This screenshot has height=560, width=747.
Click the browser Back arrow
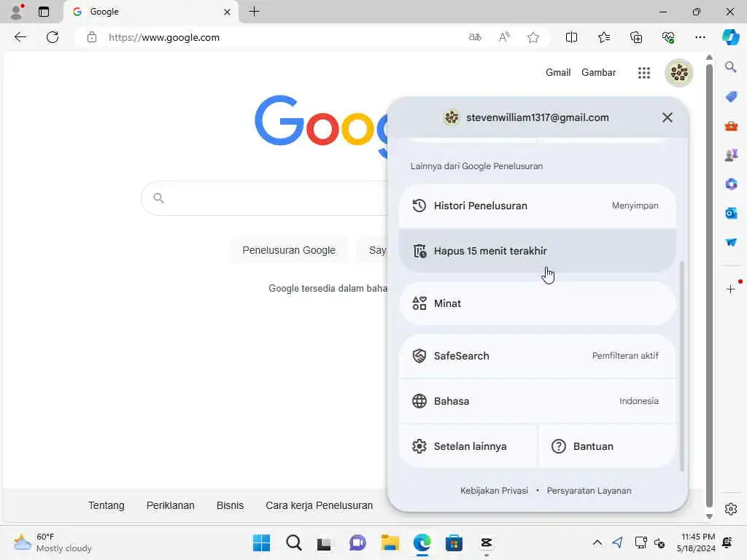[x=20, y=37]
